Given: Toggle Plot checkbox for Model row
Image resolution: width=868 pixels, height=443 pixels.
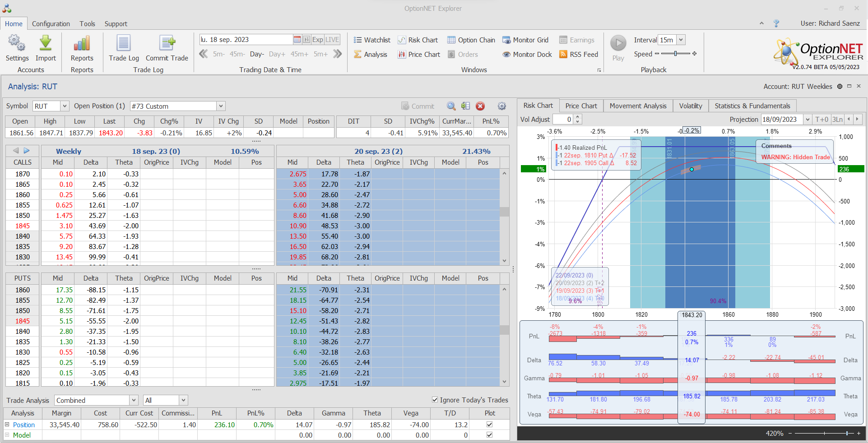Looking at the screenshot, I should click(489, 435).
